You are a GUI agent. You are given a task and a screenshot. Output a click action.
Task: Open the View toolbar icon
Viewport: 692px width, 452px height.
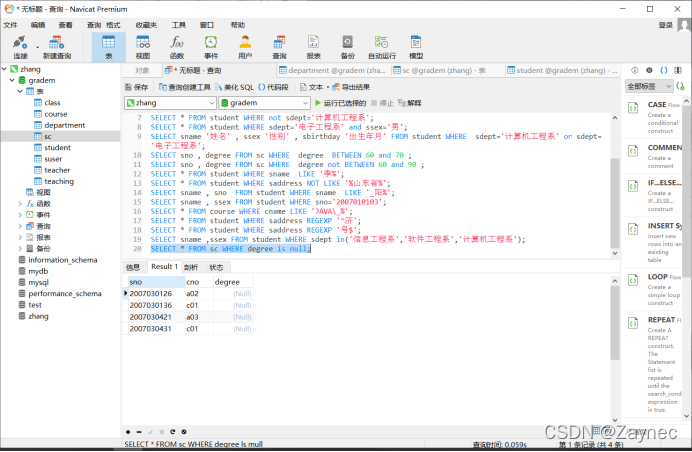143,47
